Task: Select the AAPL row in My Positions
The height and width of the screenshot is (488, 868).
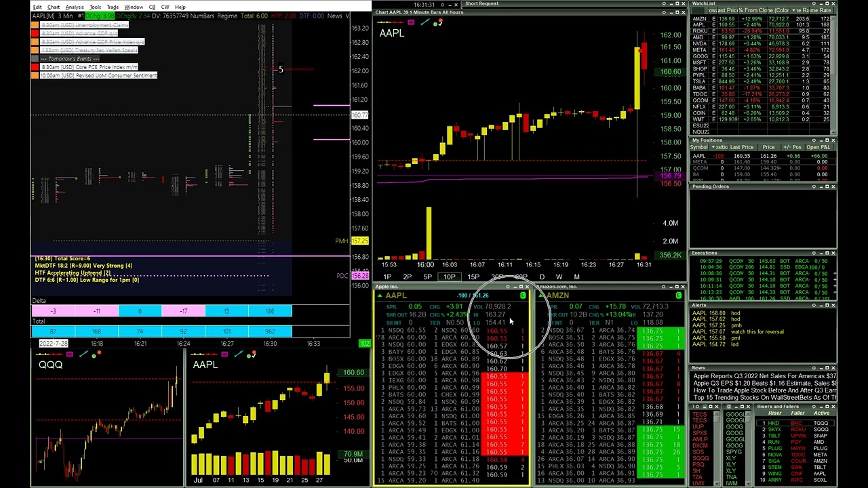Action: click(x=763, y=157)
